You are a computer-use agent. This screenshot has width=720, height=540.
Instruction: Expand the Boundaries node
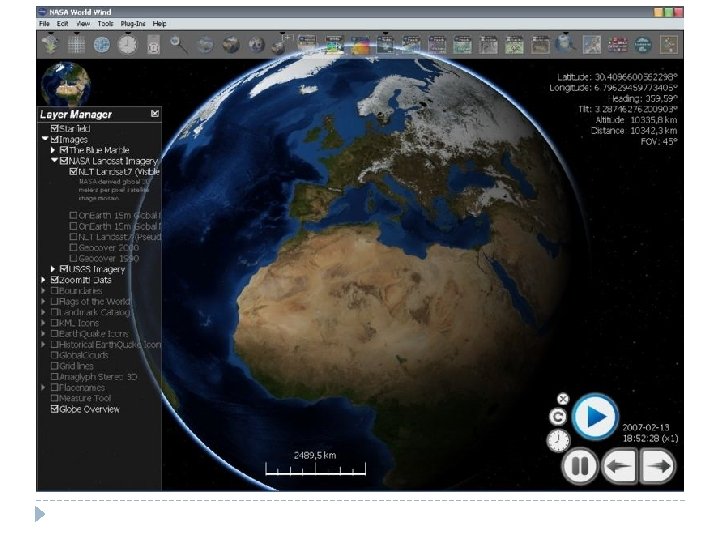click(x=44, y=291)
